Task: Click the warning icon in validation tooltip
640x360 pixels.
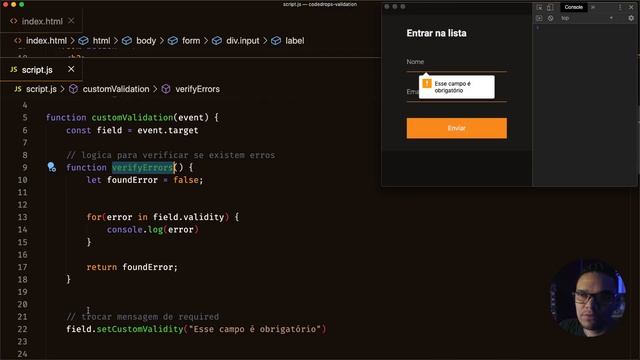Action: click(427, 84)
